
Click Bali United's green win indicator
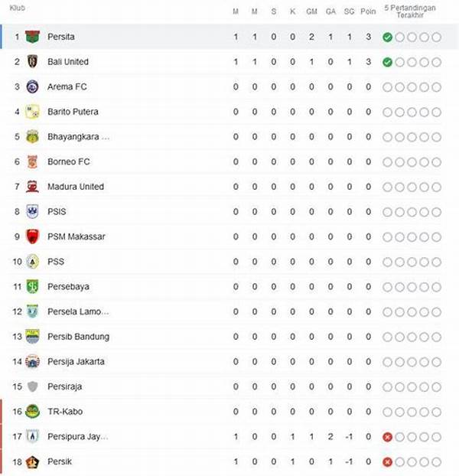[x=388, y=62]
